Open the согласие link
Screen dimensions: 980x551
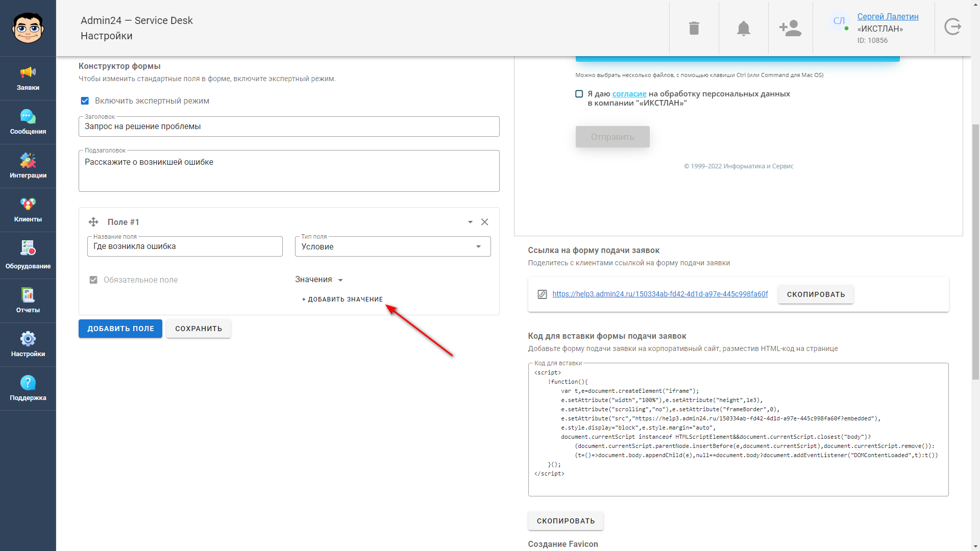[x=629, y=94]
